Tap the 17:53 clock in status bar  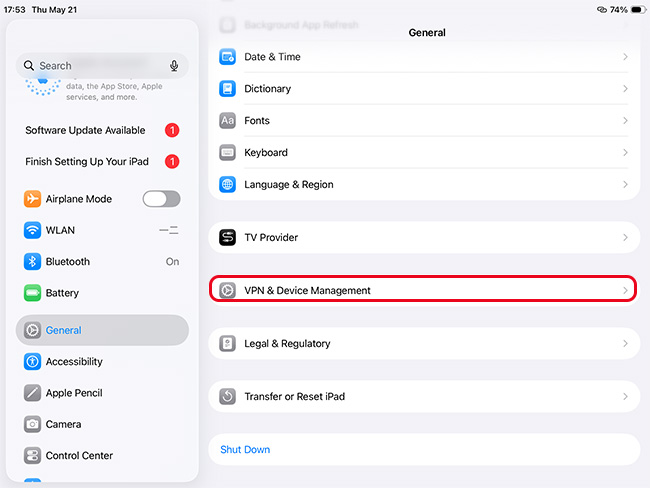(15, 10)
